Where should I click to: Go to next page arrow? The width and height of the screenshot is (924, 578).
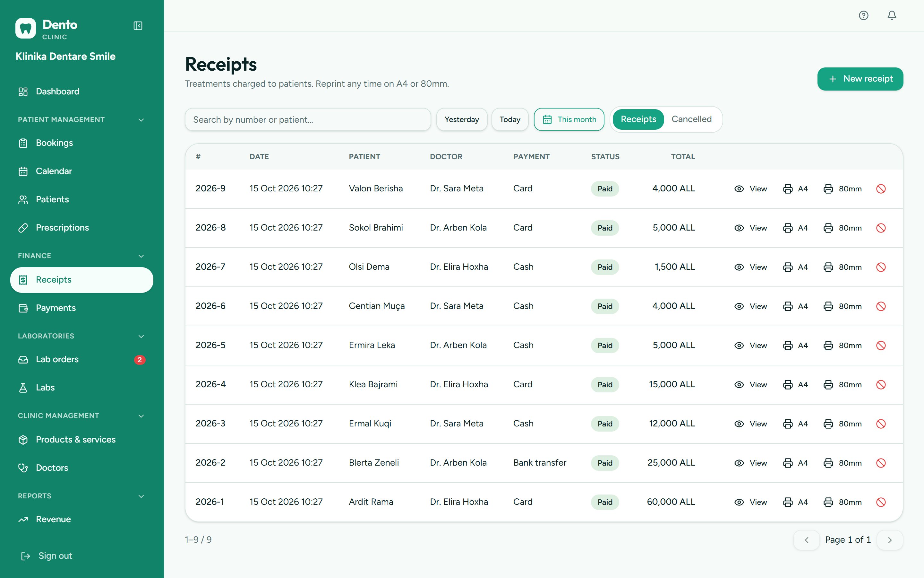[890, 540]
